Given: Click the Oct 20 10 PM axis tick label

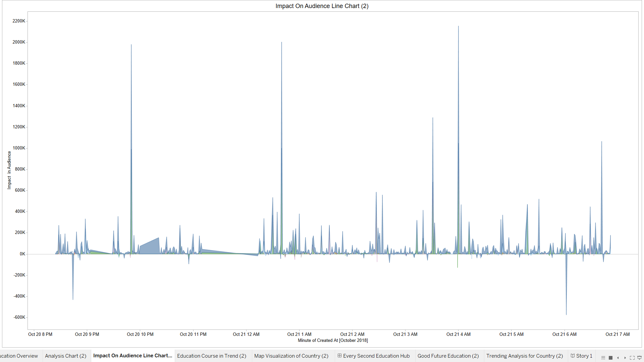Looking at the screenshot, I should (140, 334).
